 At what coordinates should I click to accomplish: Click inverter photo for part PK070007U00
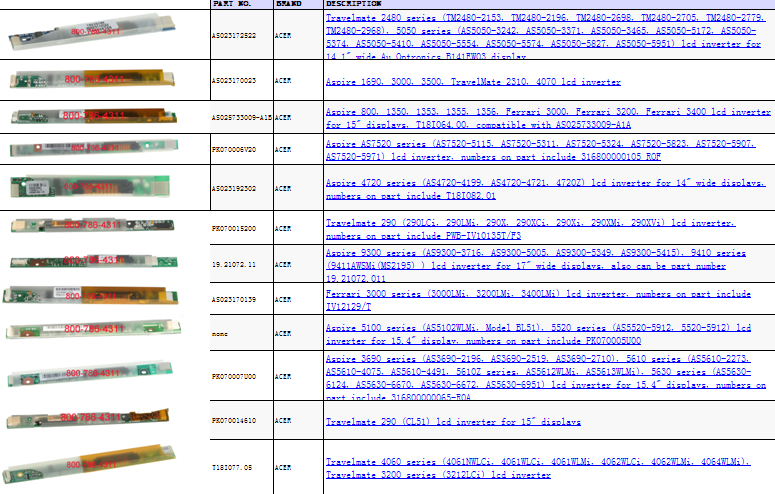click(90, 373)
